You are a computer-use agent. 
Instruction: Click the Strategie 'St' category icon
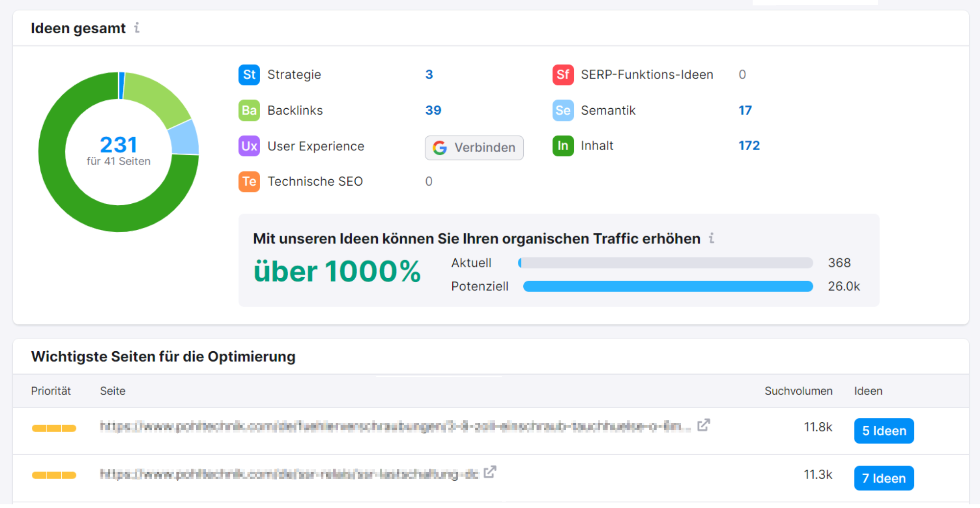[x=249, y=74]
